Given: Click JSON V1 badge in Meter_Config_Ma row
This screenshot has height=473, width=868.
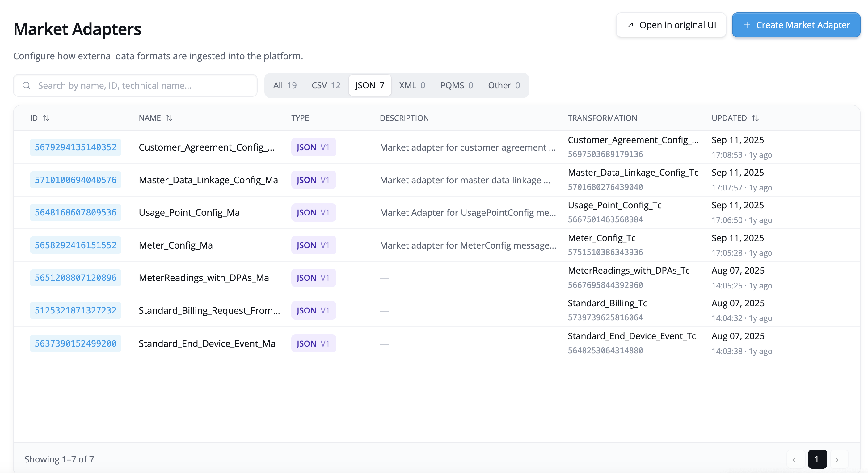Looking at the screenshot, I should [x=313, y=245].
